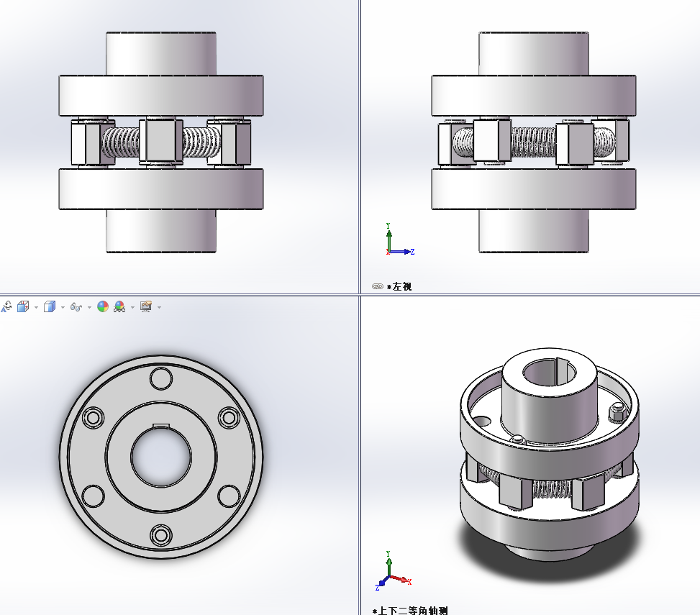This screenshot has height=615, width=700.
Task: Click the view link icon beside 左视
Action: (x=378, y=286)
